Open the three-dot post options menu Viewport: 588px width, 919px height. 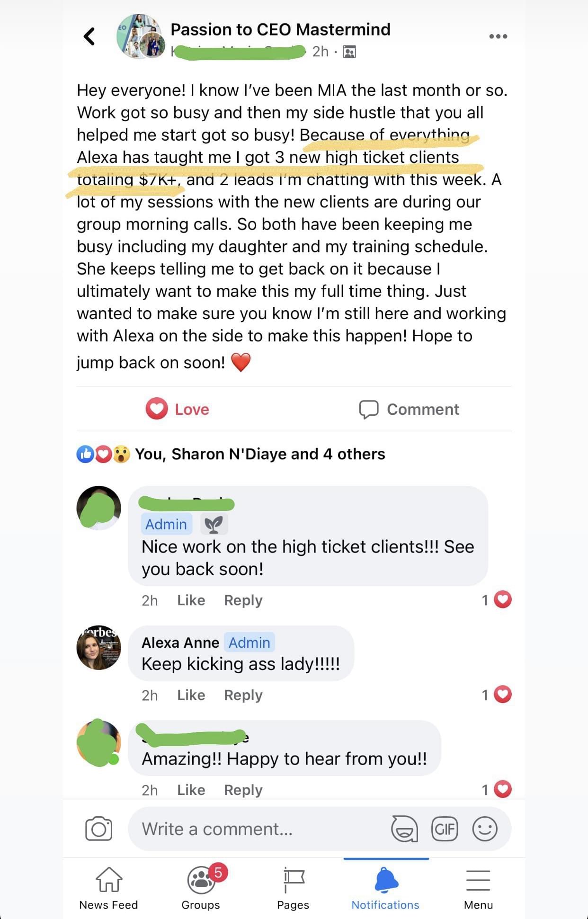pos(498,36)
